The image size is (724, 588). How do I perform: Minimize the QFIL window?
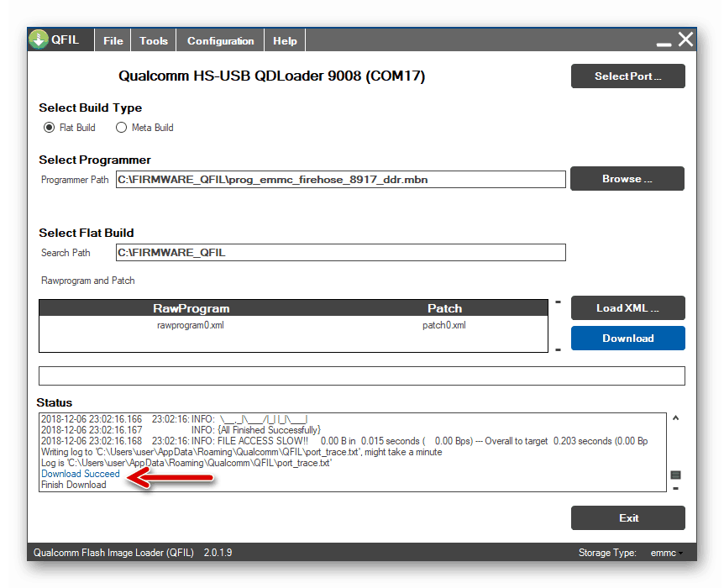664,45
